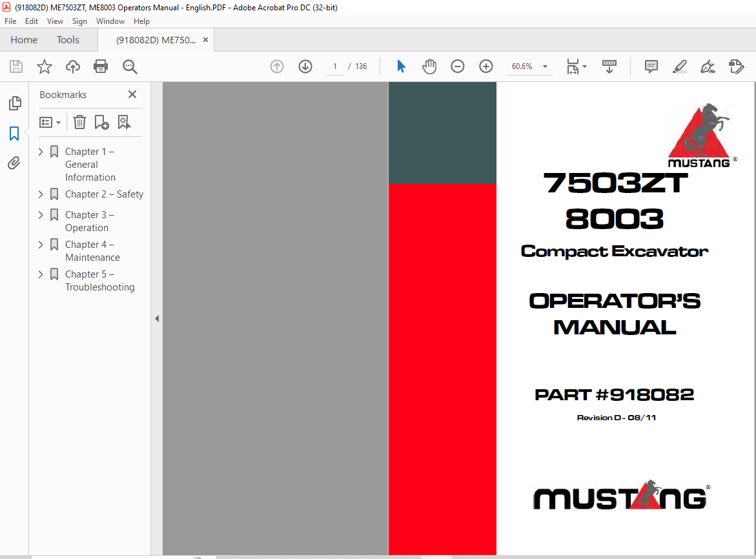Open bookmarks options list dropdown
756x559 pixels.
(50, 123)
